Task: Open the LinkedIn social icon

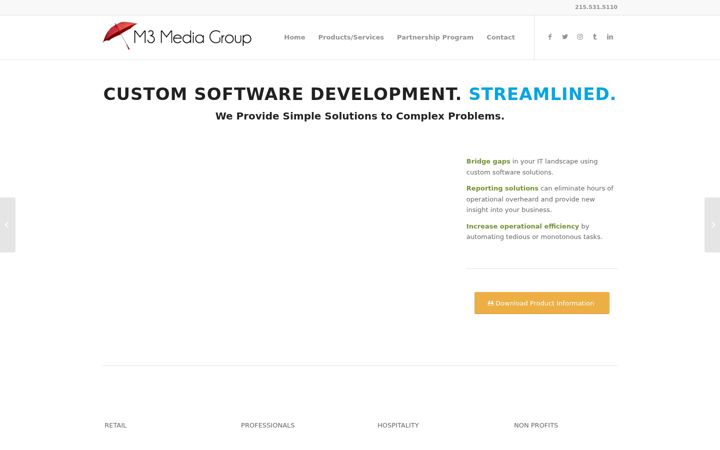Action: click(610, 37)
